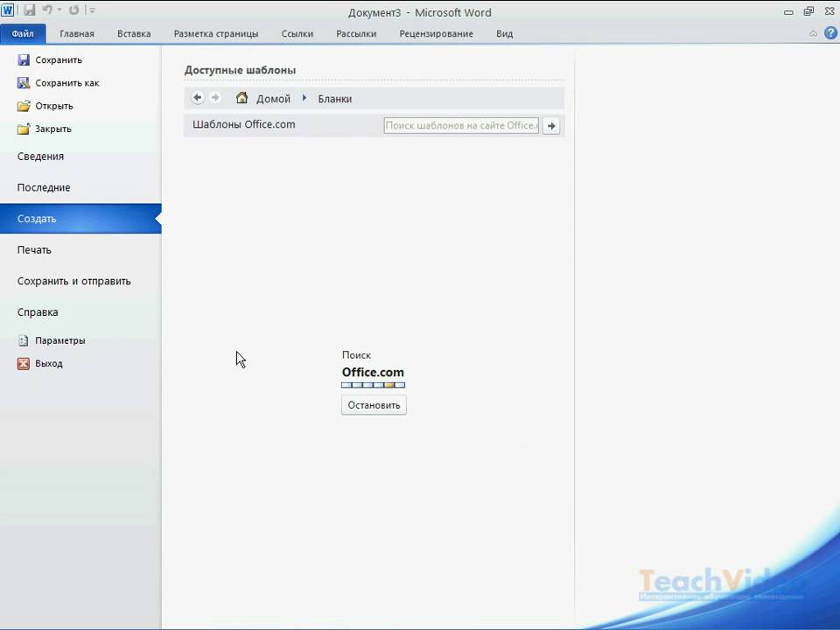Choose Сохранить как in the backstage menu
The image size is (840, 630).
pos(59,83)
